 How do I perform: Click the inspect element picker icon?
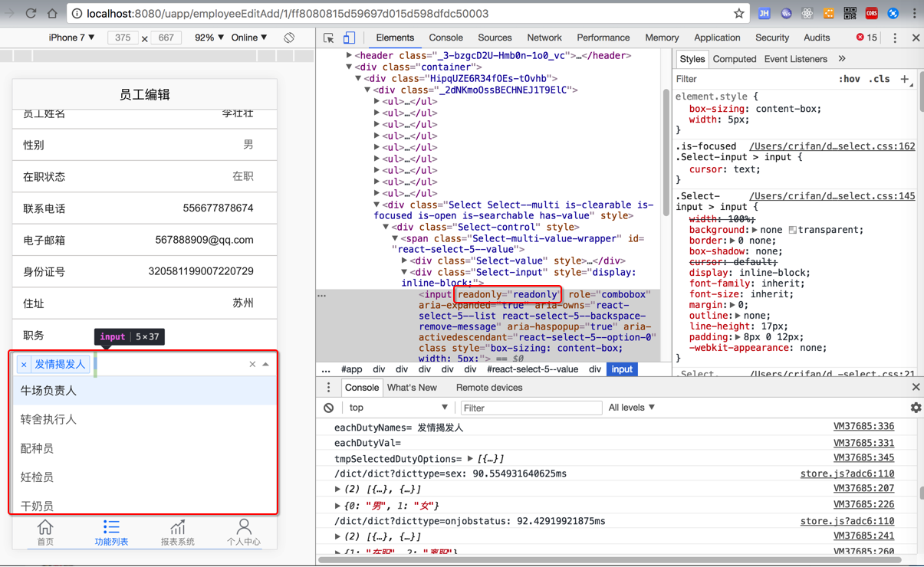click(x=329, y=38)
